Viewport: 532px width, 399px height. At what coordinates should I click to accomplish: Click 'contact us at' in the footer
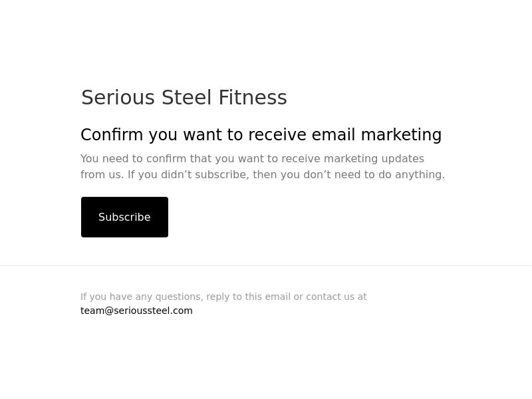[x=336, y=297]
